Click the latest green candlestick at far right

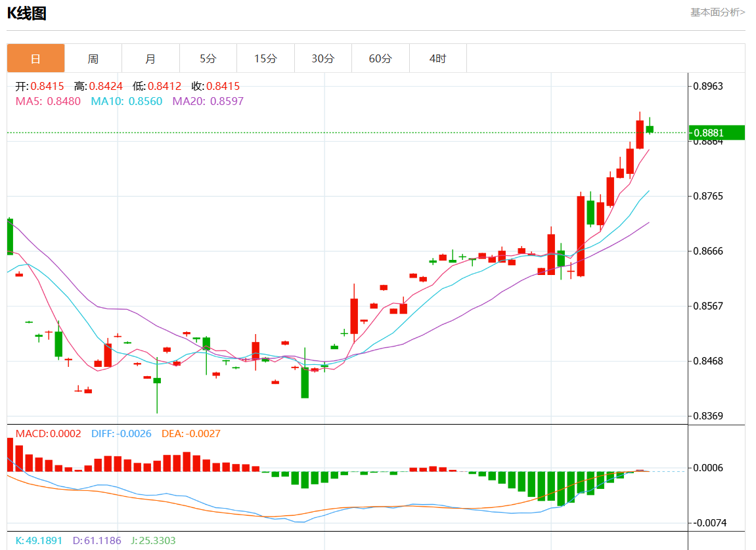650,129
